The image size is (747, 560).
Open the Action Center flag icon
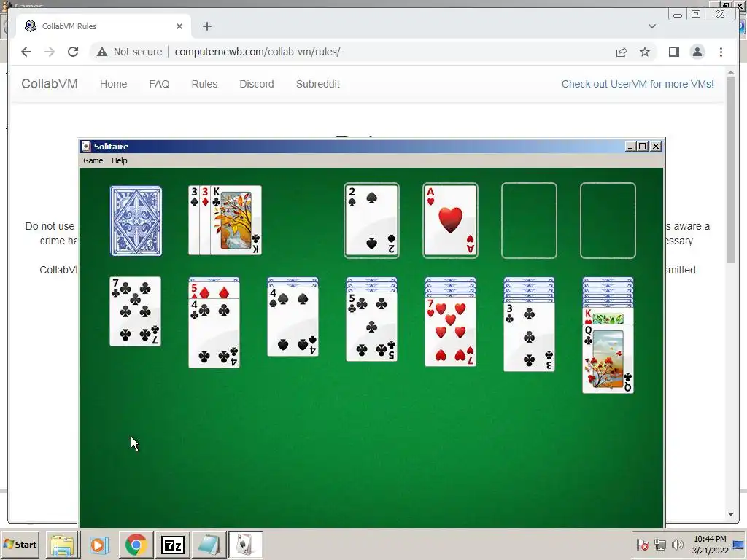click(x=642, y=544)
